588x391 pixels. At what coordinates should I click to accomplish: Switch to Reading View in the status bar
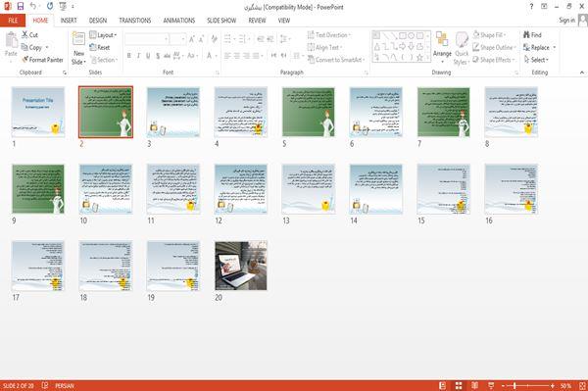tap(474, 385)
